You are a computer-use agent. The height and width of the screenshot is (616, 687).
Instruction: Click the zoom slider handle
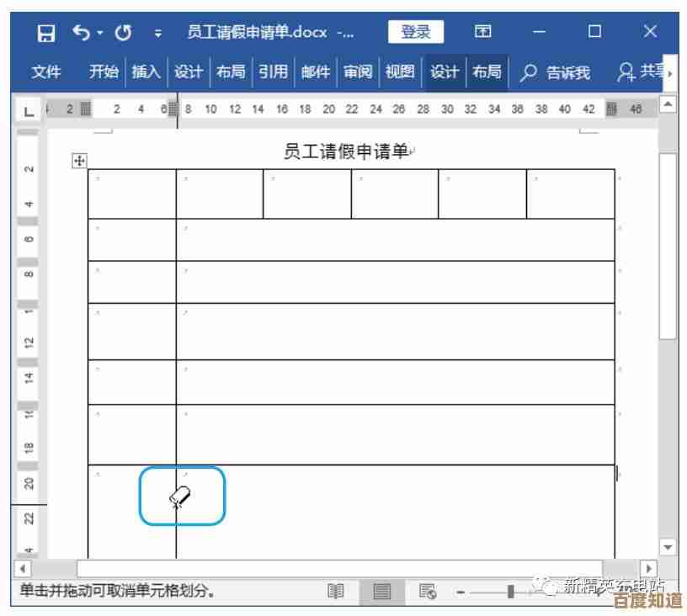[x=510, y=592]
